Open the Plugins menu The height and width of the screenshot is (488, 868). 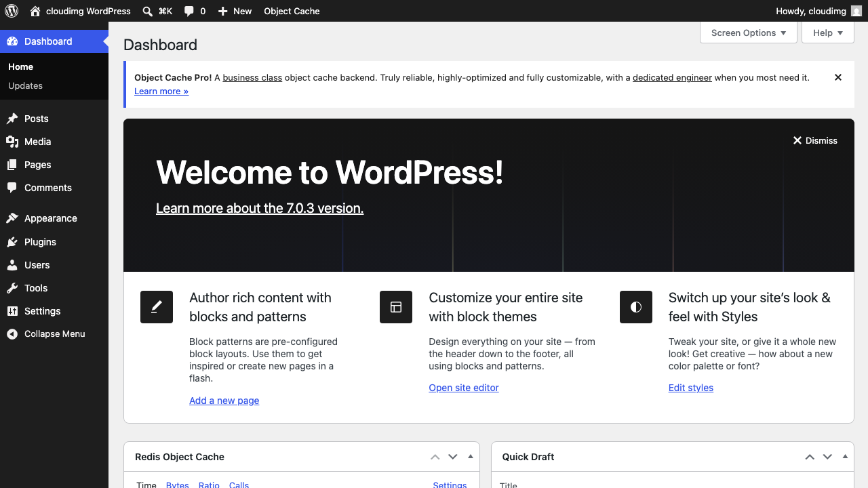(54, 242)
